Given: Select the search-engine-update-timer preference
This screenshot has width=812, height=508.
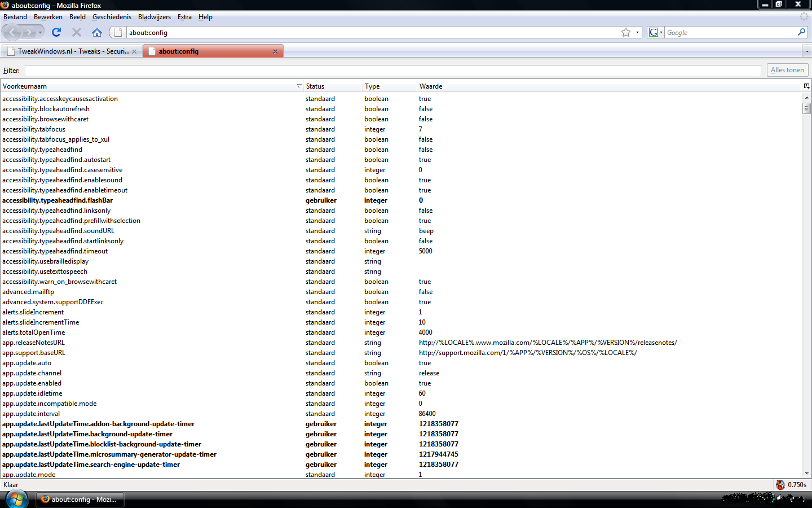Looking at the screenshot, I should coord(401,465).
